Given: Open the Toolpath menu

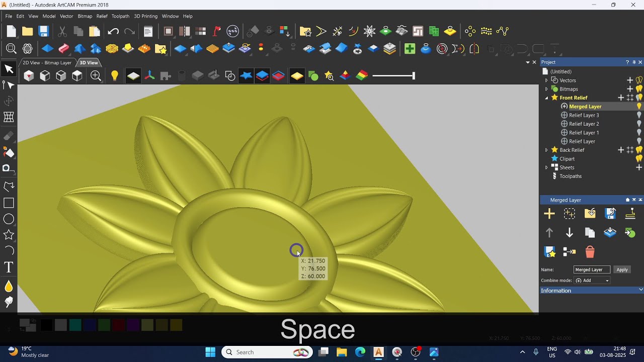Looking at the screenshot, I should 120,16.
